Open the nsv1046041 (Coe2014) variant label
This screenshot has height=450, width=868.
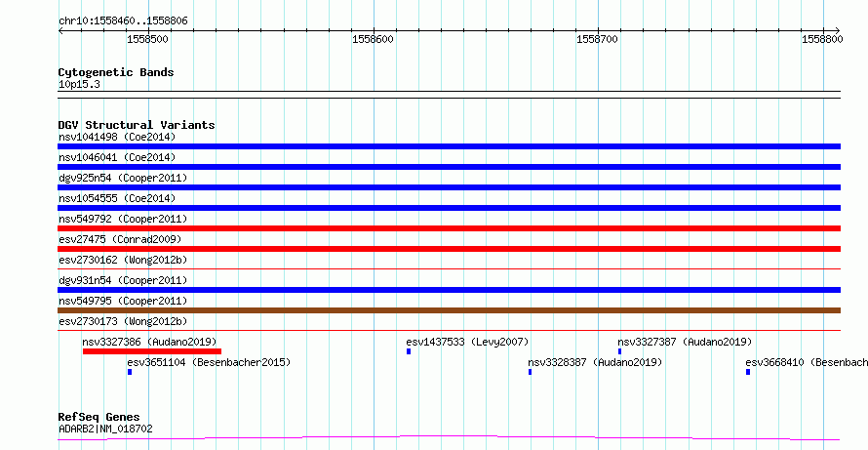point(117,157)
